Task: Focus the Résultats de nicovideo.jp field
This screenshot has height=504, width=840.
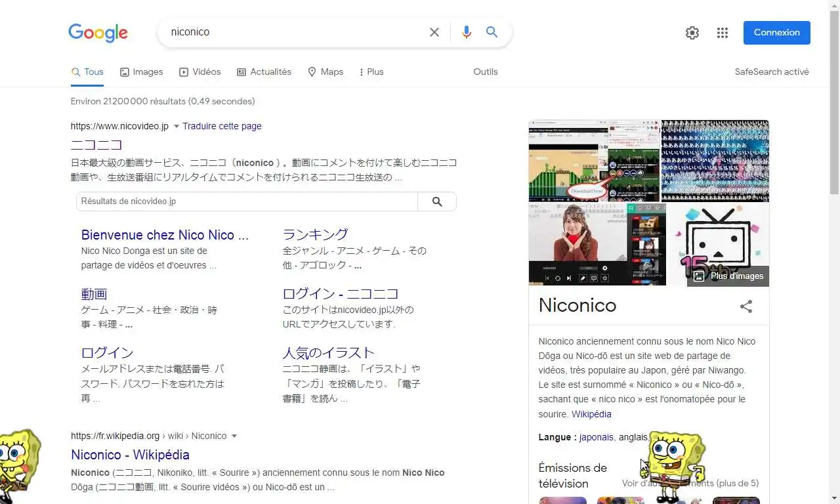Action: (247, 201)
